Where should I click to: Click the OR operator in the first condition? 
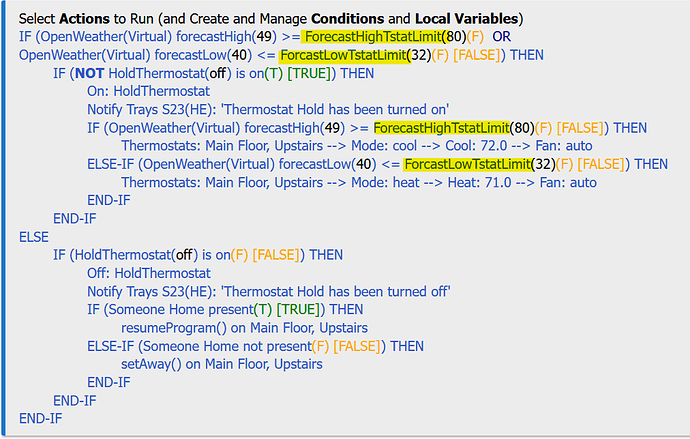click(x=502, y=37)
